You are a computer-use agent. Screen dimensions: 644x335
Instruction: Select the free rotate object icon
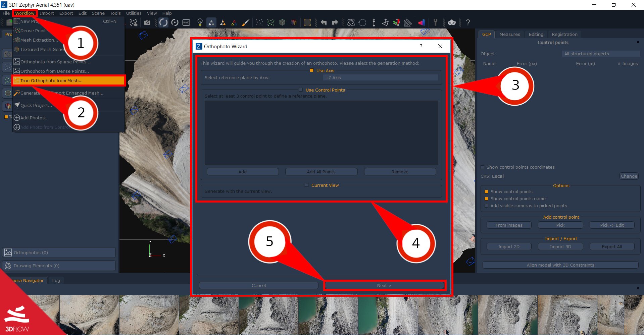pos(351,22)
